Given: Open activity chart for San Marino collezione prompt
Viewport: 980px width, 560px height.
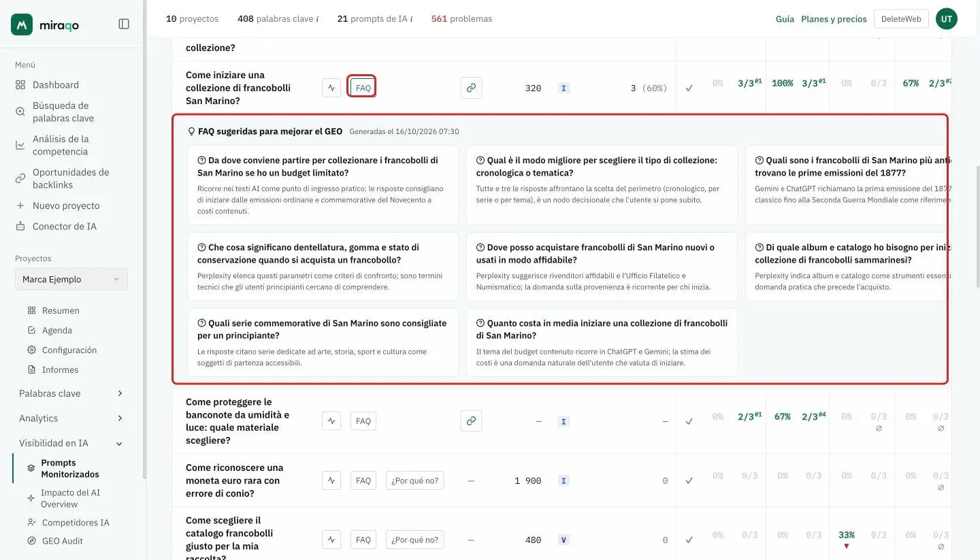Looking at the screenshot, I should tap(331, 88).
